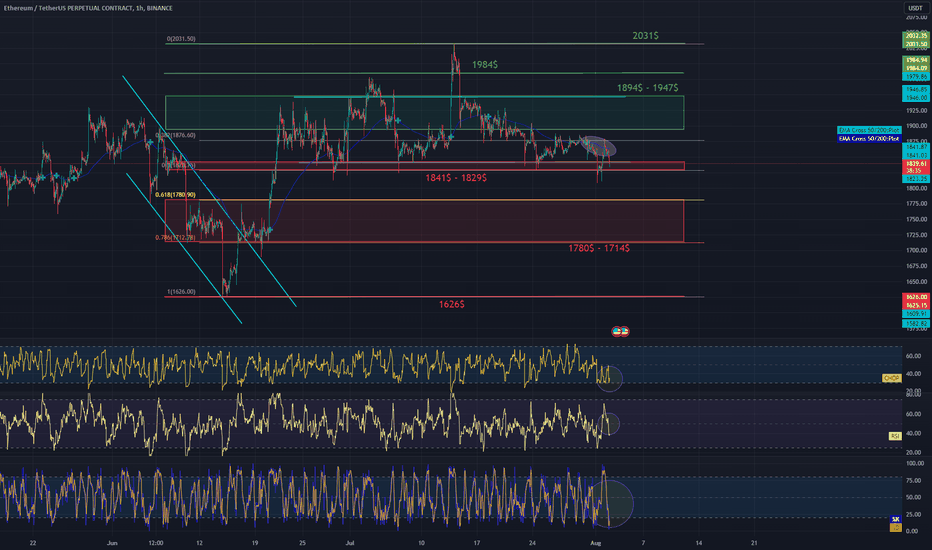Click the Fibonacci 0(2031.50) label
932x550 pixels.
(181, 39)
